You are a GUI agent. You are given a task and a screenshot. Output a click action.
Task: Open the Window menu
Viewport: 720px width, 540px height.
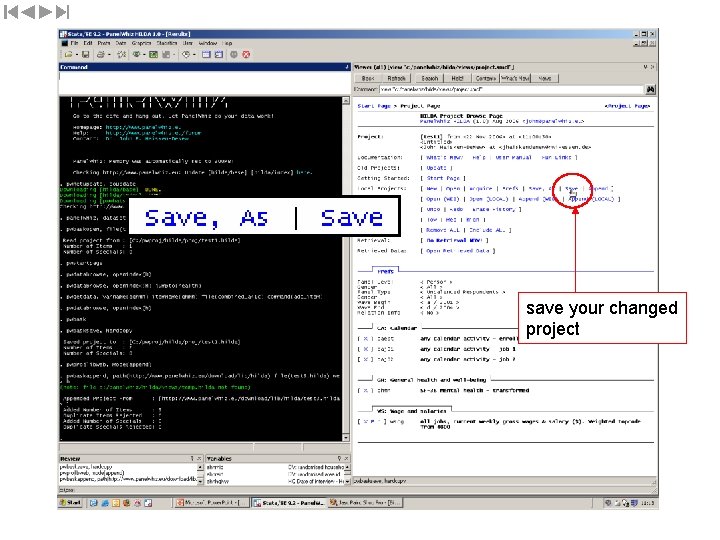coord(208,43)
